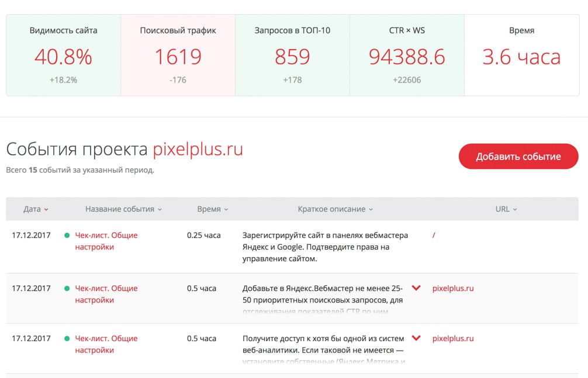Viewport: 588px width, 378px height.
Task: Expand description of the Яндекс.Вебмастер row
Action: click(x=416, y=288)
